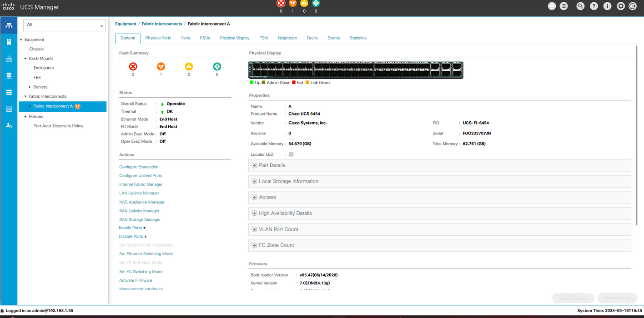Open the Internal Fabric Manager link
The image size is (644, 318).
click(141, 184)
